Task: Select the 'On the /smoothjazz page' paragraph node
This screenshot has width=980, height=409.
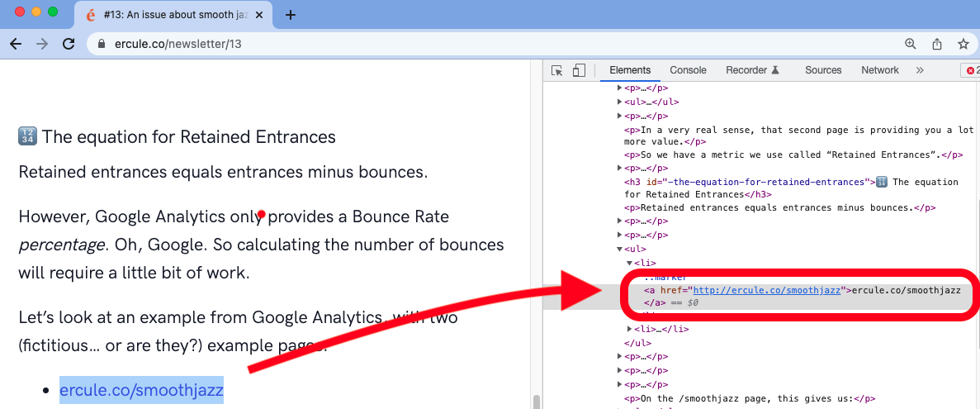Action: coord(750,398)
